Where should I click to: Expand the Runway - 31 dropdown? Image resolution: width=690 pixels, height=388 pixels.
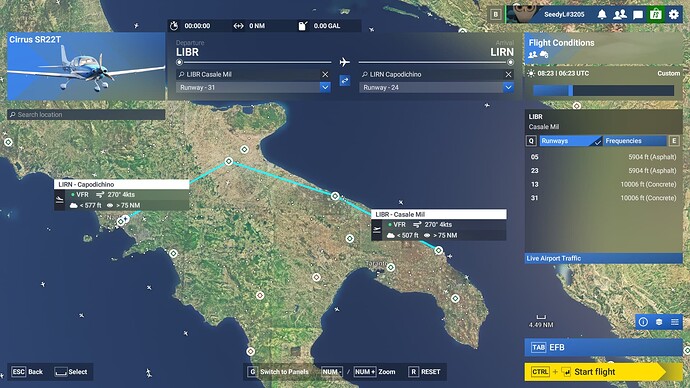point(325,87)
